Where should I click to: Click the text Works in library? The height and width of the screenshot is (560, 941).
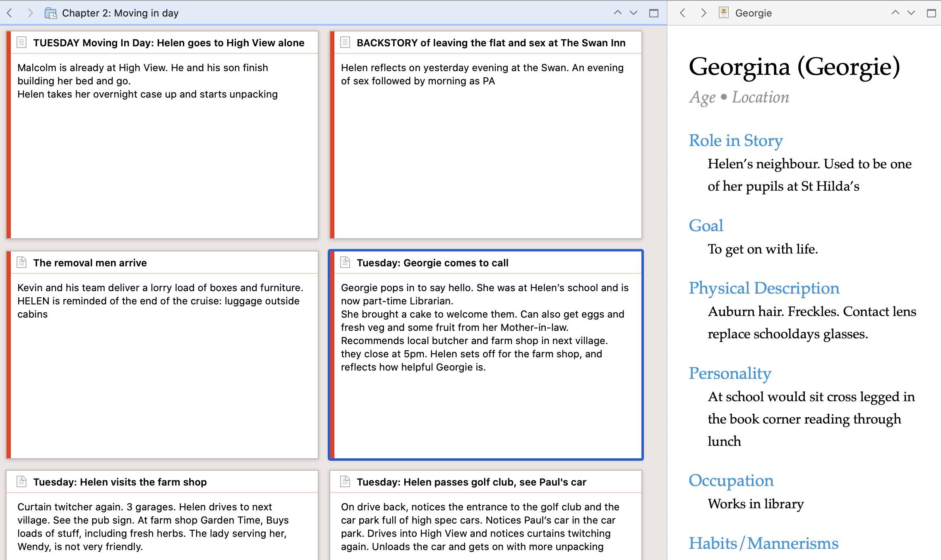756,504
